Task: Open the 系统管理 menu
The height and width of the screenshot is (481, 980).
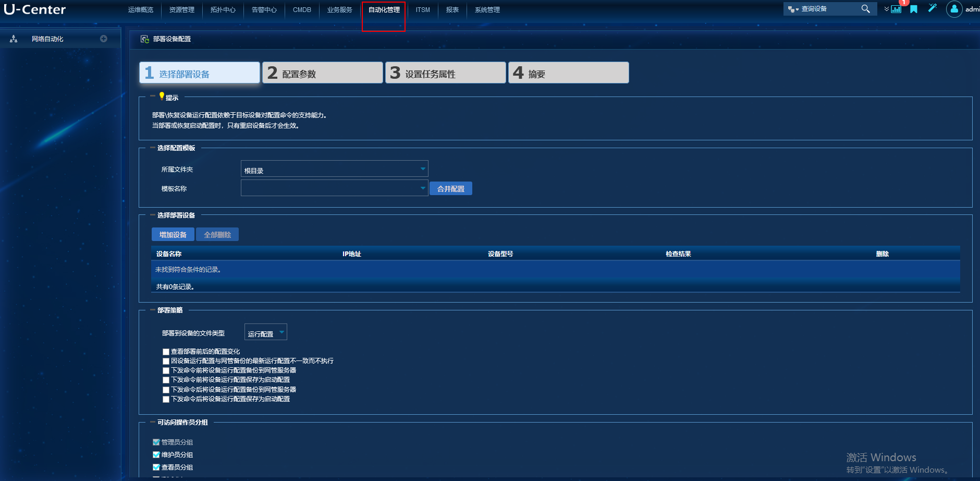Action: coord(487,10)
